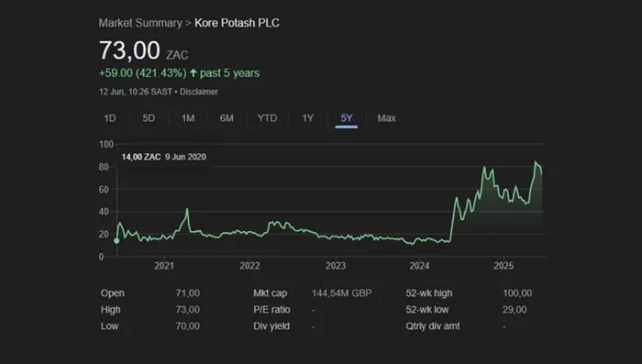Viewport: 642px width, 364px height.
Task: Click the 2025 peak on the chart
Action: click(535, 161)
